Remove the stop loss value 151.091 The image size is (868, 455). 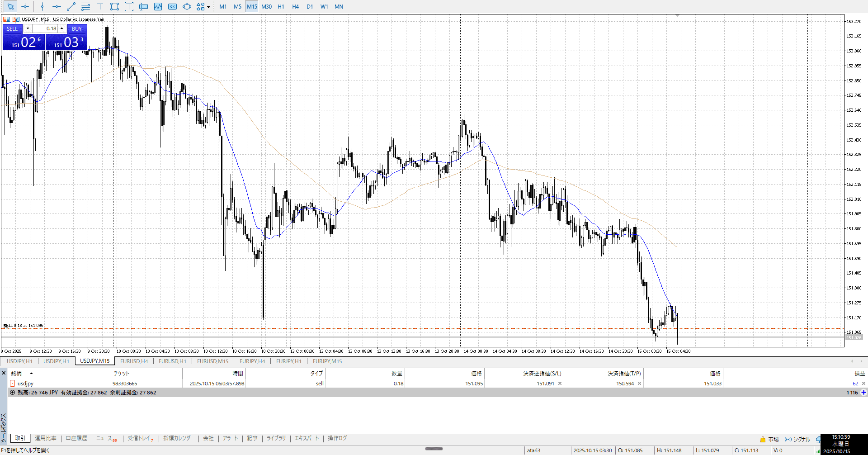560,384
